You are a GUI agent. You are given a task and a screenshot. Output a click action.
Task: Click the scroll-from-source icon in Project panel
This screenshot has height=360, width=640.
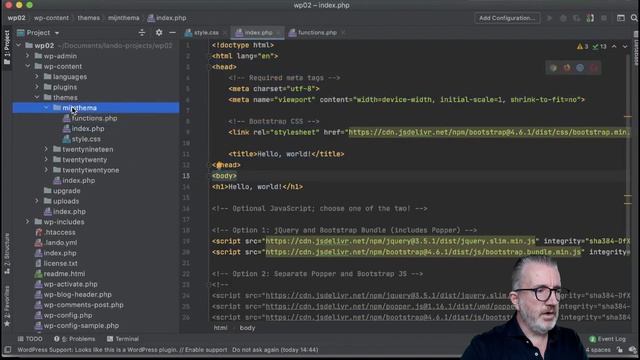pos(142,32)
